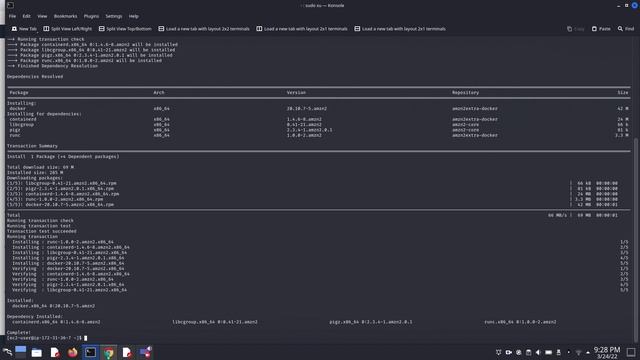Open the Help menu

(133, 16)
